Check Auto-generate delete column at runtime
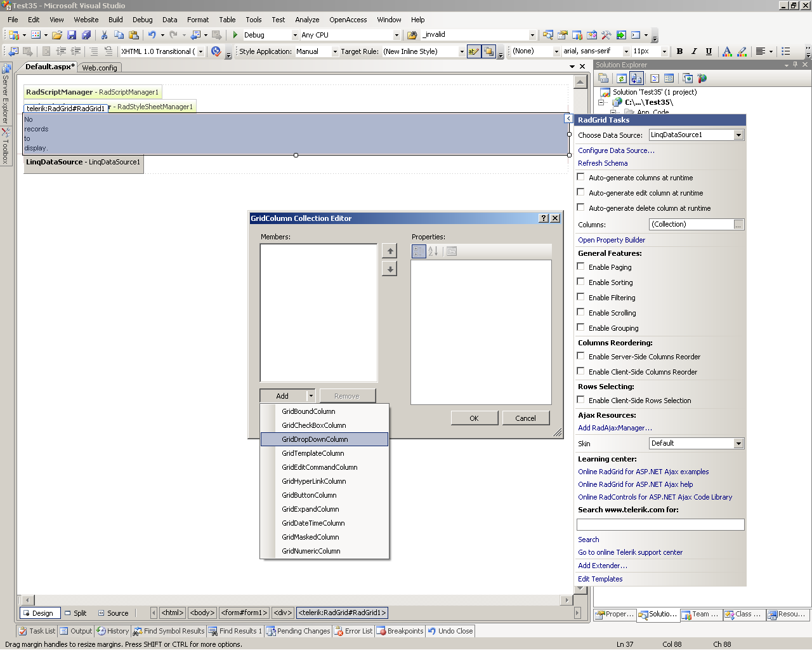The image size is (812, 650). [580, 208]
